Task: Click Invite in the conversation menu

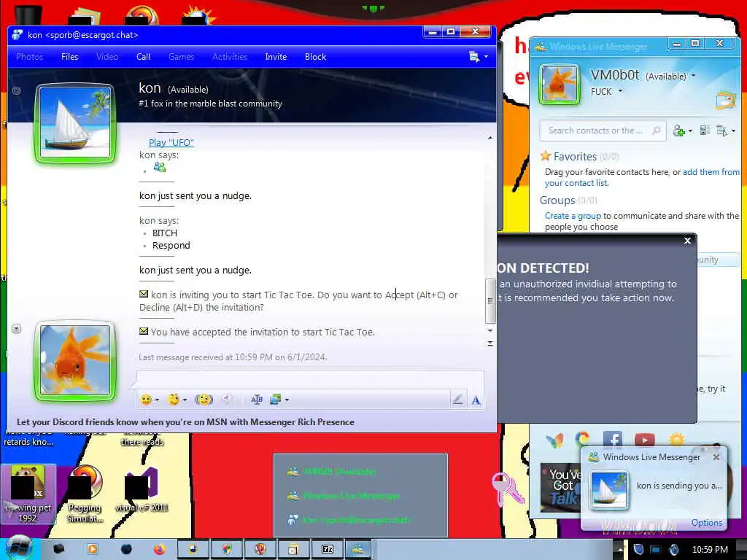Action: [276, 57]
